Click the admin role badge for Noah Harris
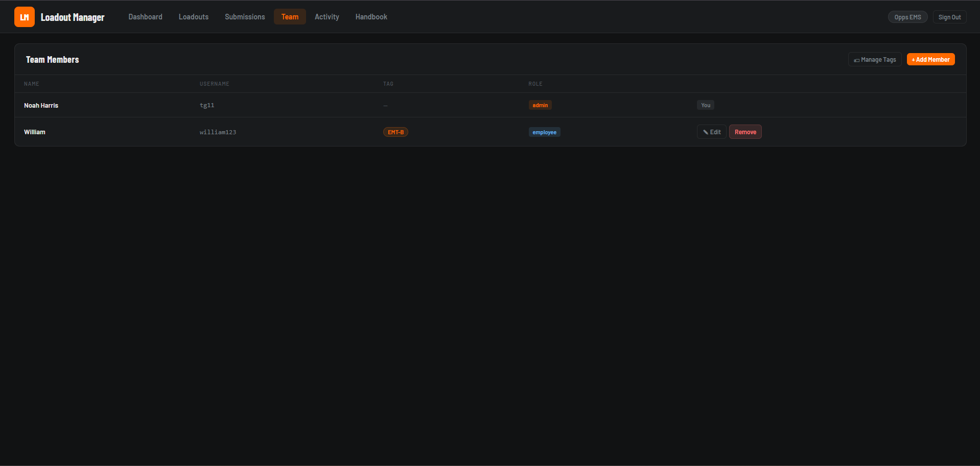 540,105
